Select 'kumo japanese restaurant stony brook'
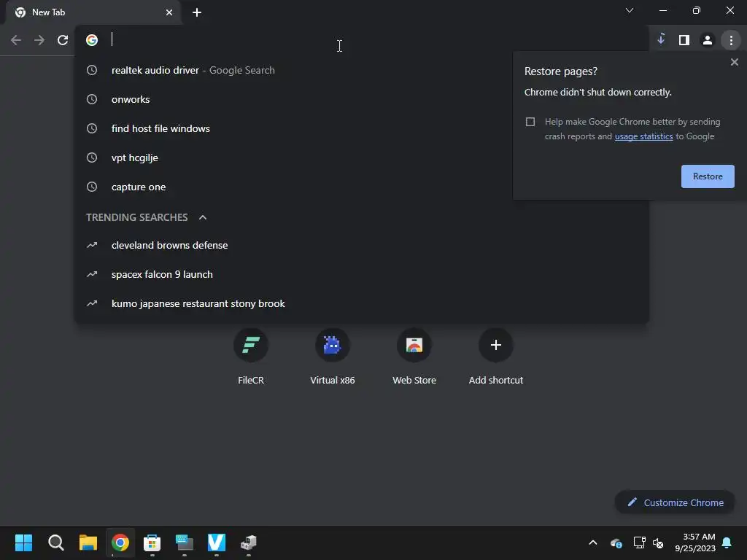 coord(362,303)
